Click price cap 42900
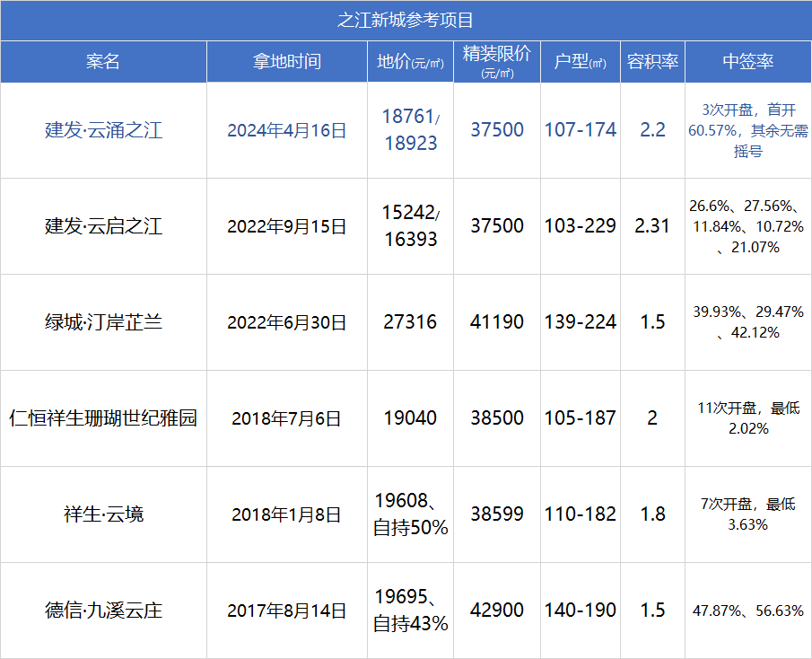The image size is (812, 659). click(x=497, y=610)
